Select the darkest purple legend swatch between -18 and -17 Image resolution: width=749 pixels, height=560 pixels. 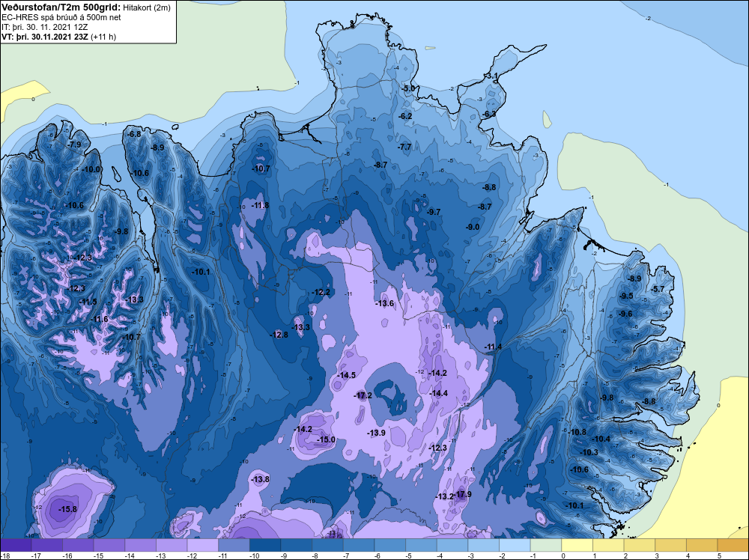click(x=16, y=545)
